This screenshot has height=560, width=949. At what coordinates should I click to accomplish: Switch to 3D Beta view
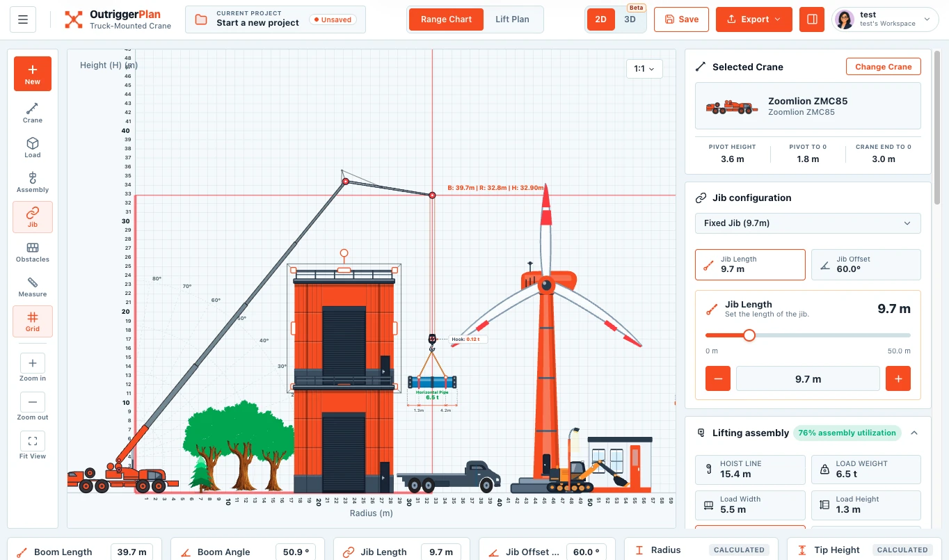point(630,19)
